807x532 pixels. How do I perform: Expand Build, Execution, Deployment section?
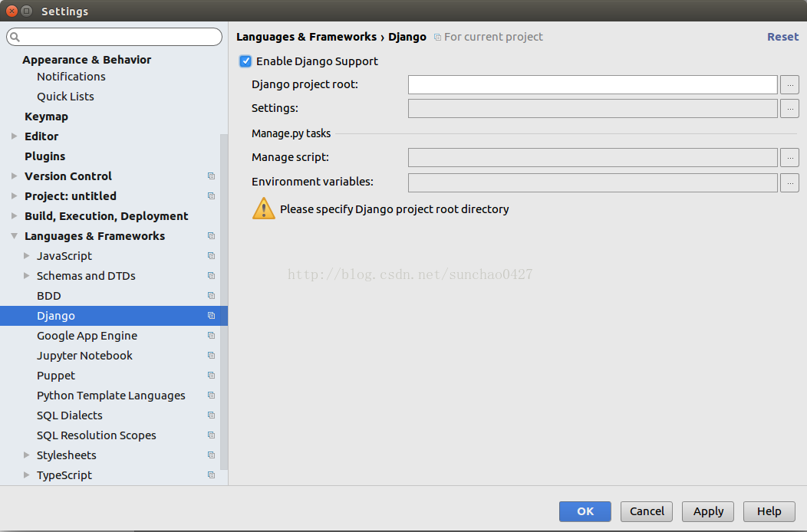coord(15,216)
